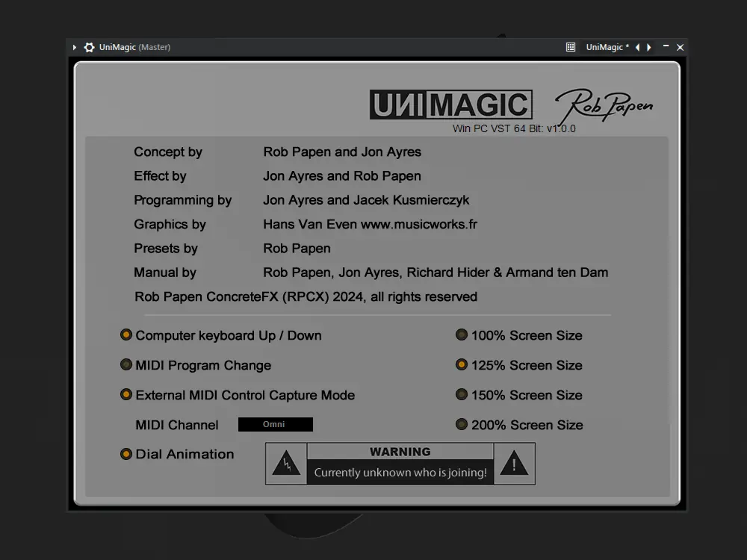Click the 'Manual by' label
The width and height of the screenshot is (747, 560).
pyautogui.click(x=165, y=273)
